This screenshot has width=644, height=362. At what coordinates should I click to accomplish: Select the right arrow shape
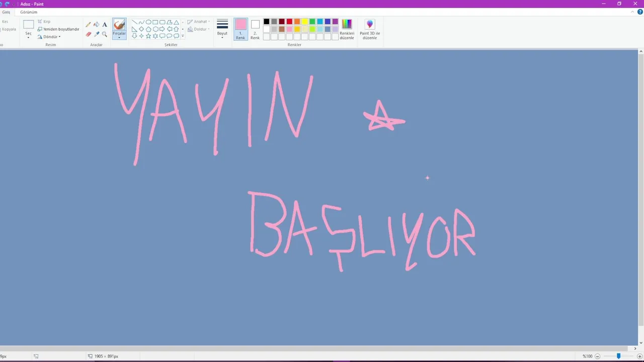[x=163, y=29]
